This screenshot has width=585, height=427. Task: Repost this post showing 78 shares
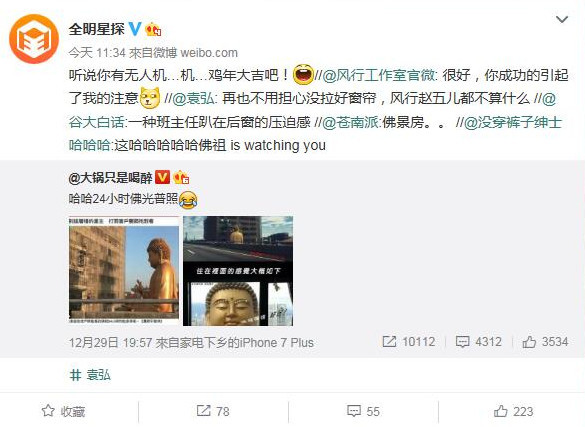[x=213, y=411]
